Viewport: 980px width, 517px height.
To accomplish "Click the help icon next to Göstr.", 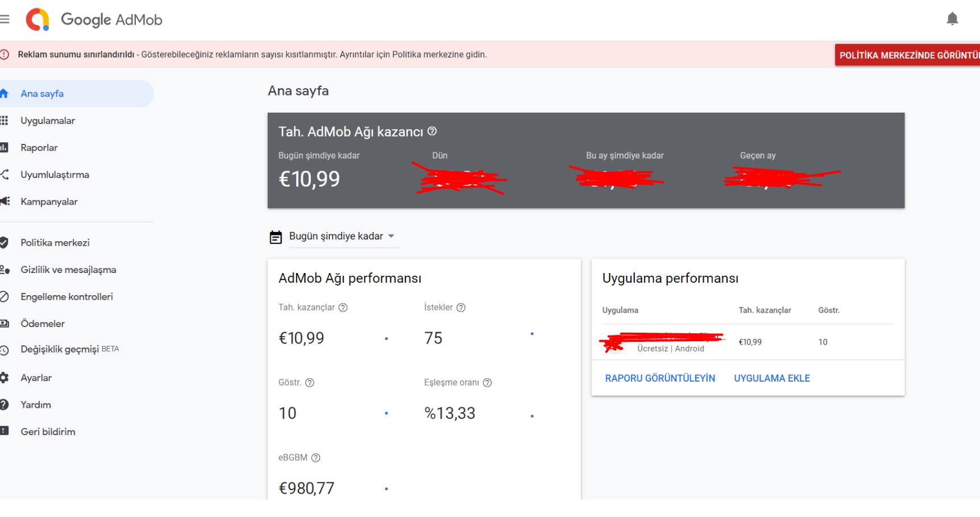I will [x=310, y=383].
